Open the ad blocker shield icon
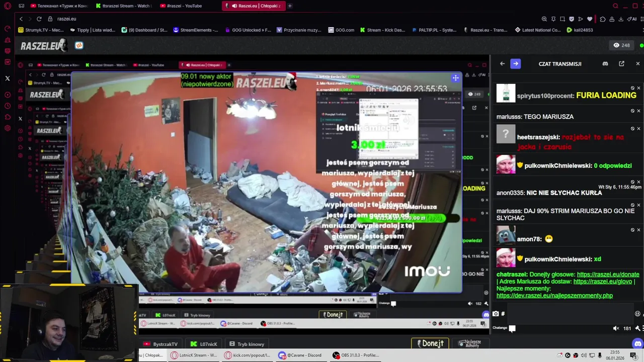644x362 pixels. [572, 19]
